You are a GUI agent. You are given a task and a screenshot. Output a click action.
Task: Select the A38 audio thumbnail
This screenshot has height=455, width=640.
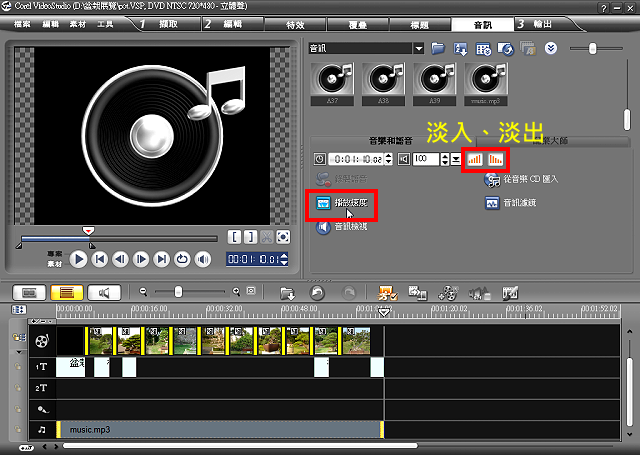tap(383, 84)
